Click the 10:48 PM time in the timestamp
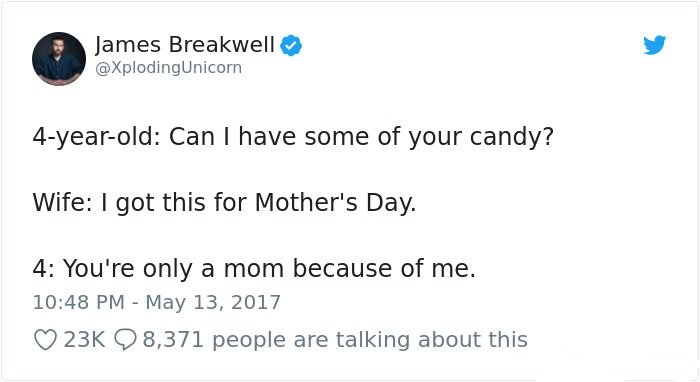This screenshot has height=382, width=700. (79, 303)
